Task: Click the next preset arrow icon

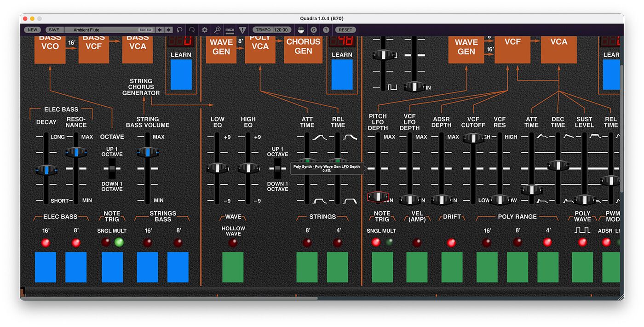Action: (x=168, y=29)
